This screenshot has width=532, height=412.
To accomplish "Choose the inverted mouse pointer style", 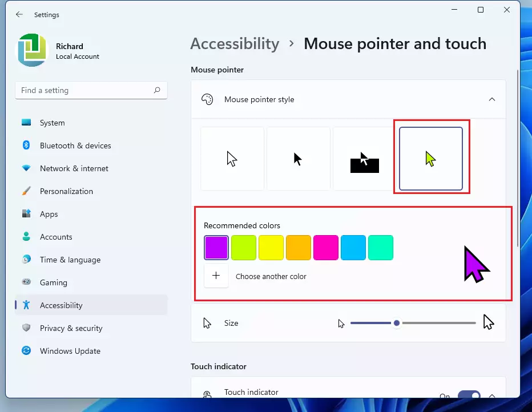I will (x=365, y=158).
